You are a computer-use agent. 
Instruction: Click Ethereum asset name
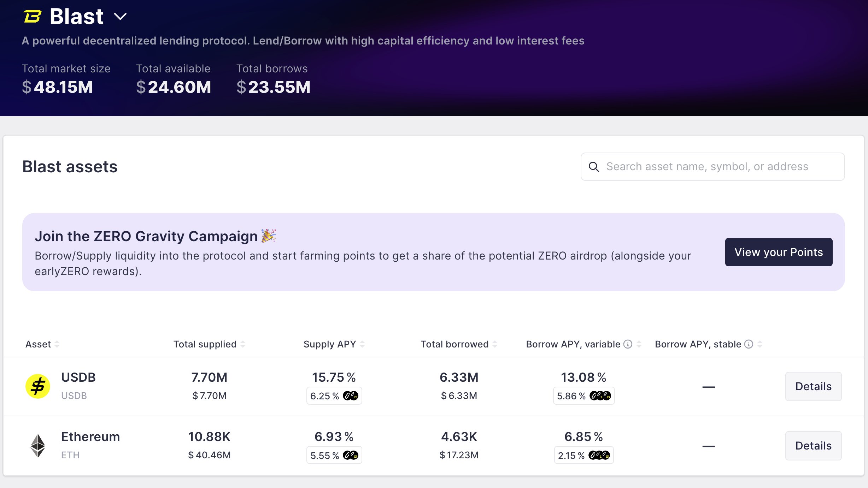[90, 436]
